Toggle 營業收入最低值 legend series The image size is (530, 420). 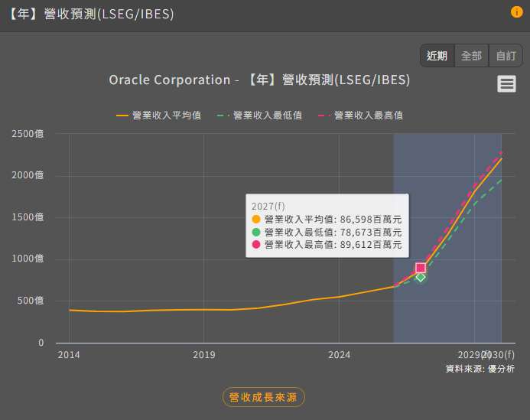pos(267,116)
